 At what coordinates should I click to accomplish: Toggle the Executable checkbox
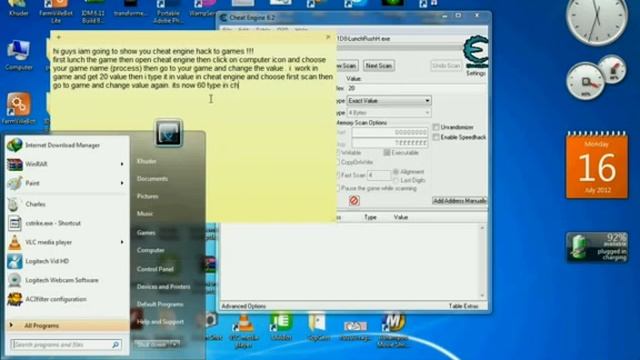tap(387, 153)
